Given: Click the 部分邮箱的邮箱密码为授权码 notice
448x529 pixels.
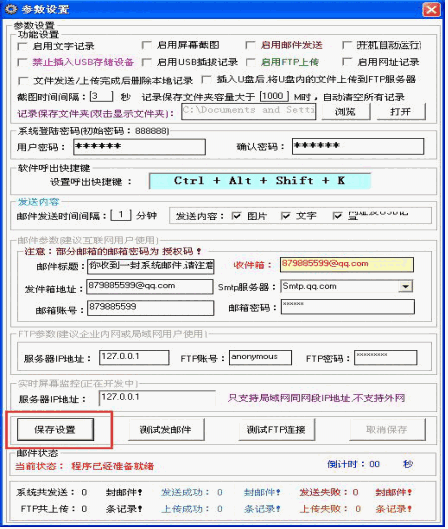Looking at the screenshot, I should point(113,251).
